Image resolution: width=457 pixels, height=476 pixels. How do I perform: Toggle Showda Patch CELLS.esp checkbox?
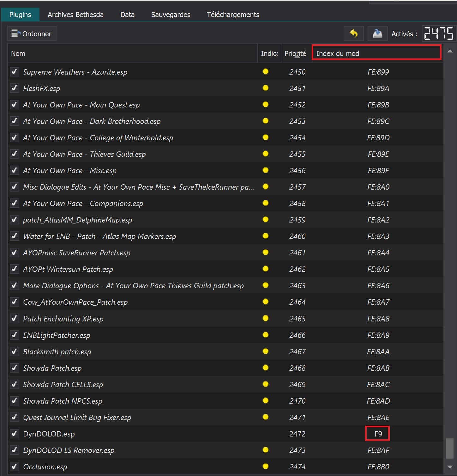[14, 384]
